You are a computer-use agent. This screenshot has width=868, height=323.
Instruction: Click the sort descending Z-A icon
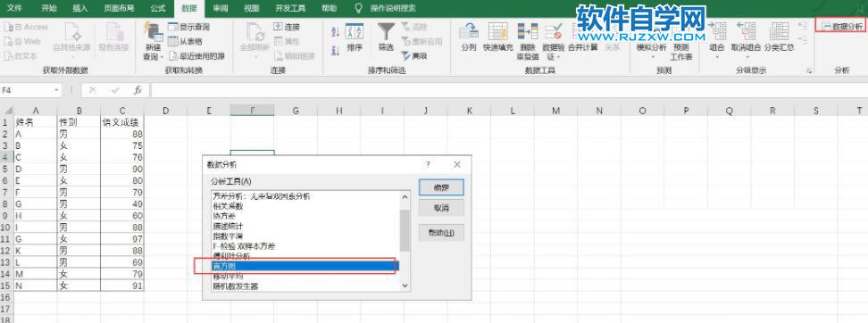[335, 51]
